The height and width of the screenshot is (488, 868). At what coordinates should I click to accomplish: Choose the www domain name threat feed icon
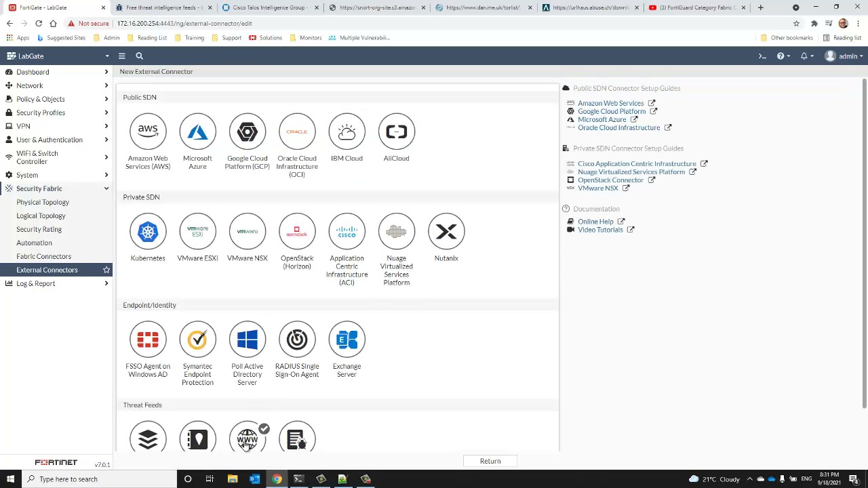[247, 437]
